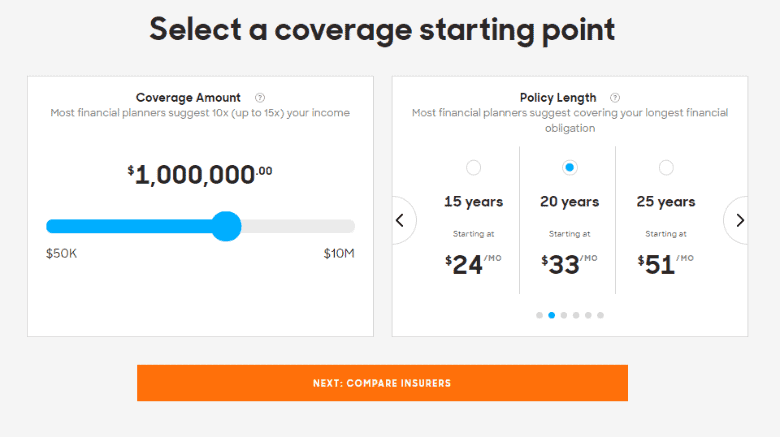Jump to third carousel page dot

click(x=564, y=315)
